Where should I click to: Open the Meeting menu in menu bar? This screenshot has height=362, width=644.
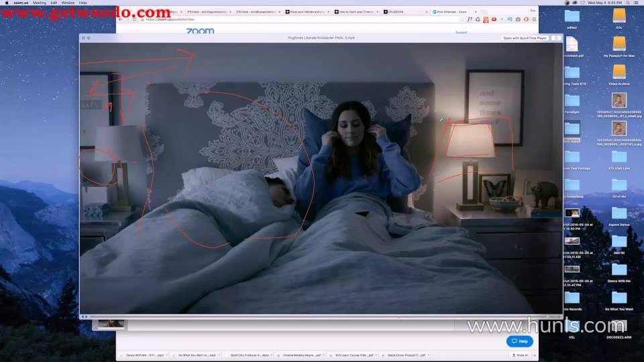point(40,3)
